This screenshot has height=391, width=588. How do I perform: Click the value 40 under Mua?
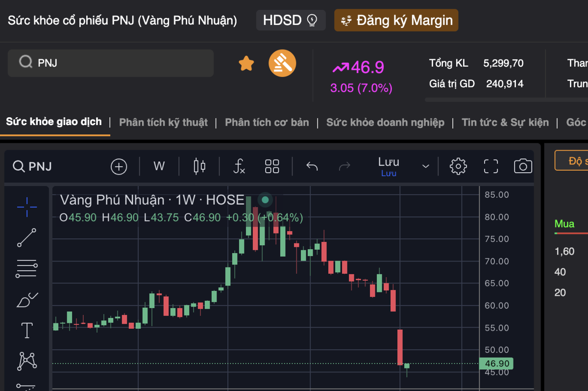[x=560, y=272]
